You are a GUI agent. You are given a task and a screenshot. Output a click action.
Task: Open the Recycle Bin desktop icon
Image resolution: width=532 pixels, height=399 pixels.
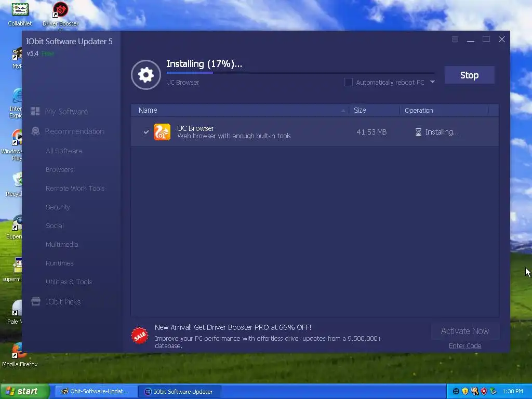tap(14, 185)
